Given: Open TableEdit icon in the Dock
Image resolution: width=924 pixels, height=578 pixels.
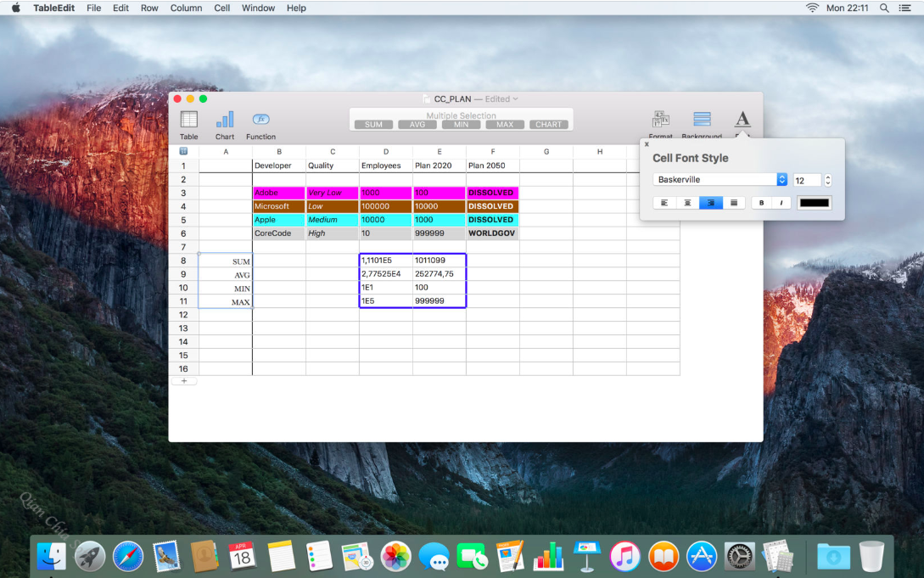Looking at the screenshot, I should coord(777,556).
